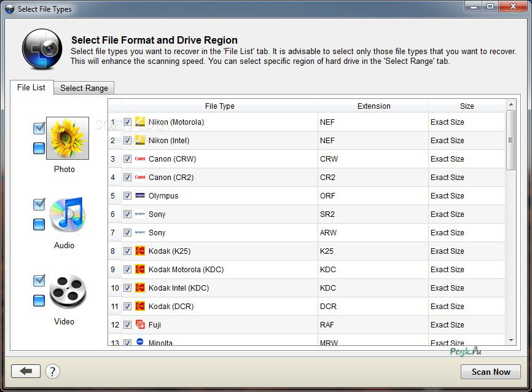
Task: Click the film reel Video icon
Action: 68,291
